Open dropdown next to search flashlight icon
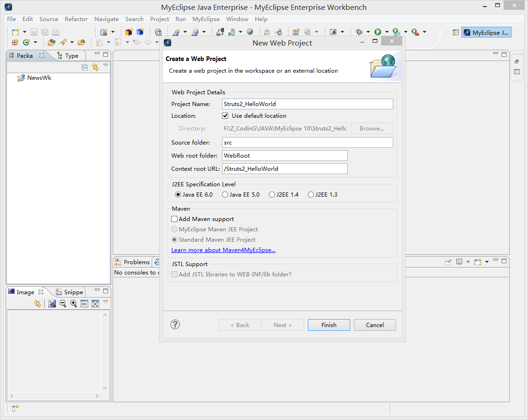Image resolution: width=528 pixels, height=420 pixels. tap(72, 42)
